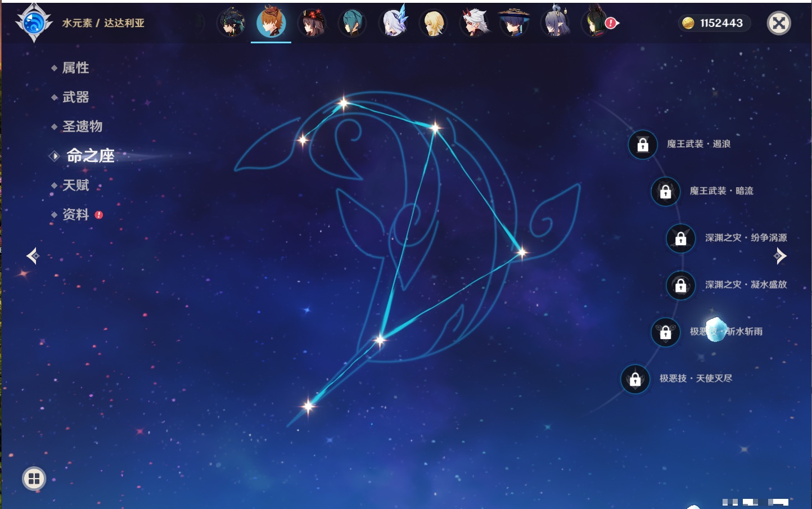Select the red-horned white-haired character portrait
Viewport: 812px width, 509px height.
click(474, 23)
